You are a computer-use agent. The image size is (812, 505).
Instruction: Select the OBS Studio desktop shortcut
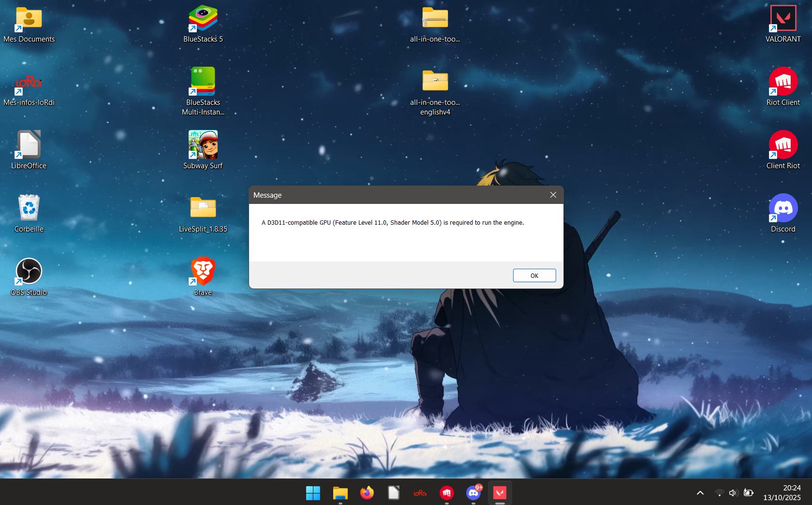(29, 276)
